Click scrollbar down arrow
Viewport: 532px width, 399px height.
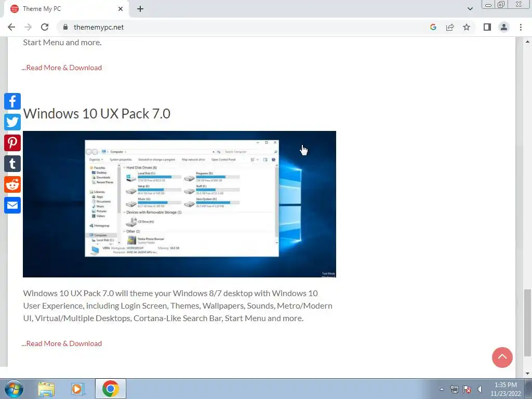point(527,374)
